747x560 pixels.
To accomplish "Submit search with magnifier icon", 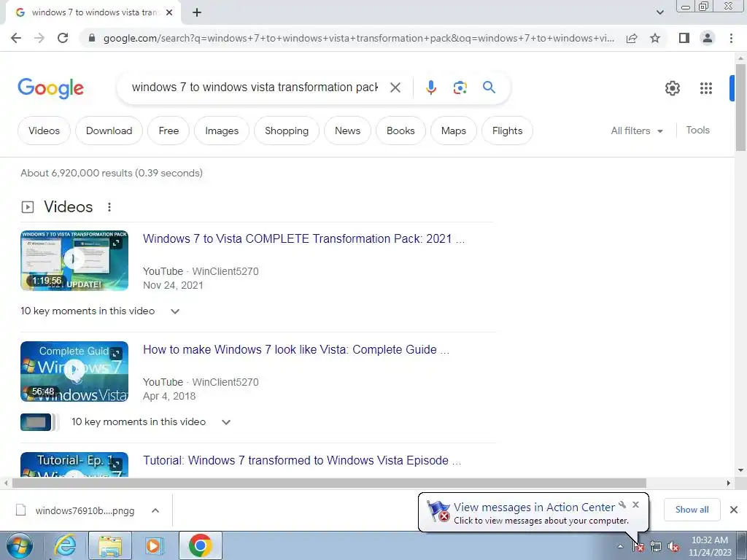I will click(489, 87).
